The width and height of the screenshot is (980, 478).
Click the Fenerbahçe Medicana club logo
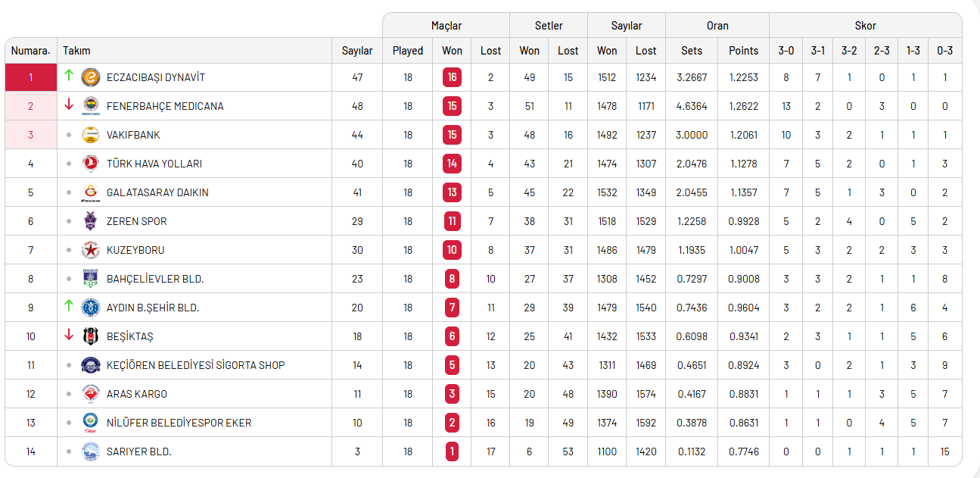91,106
